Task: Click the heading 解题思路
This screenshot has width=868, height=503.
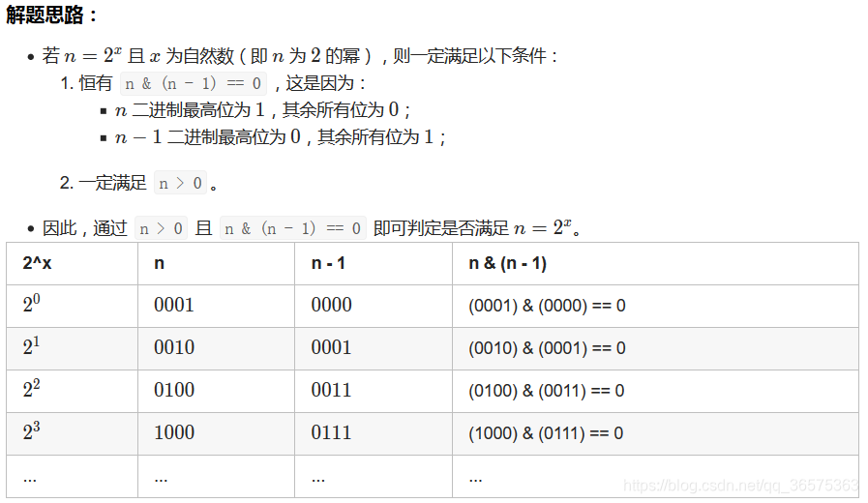Action: click(x=51, y=15)
